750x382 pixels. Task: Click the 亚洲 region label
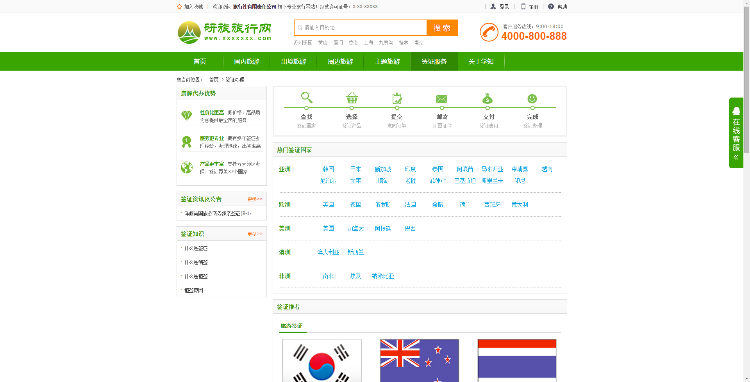coord(285,169)
